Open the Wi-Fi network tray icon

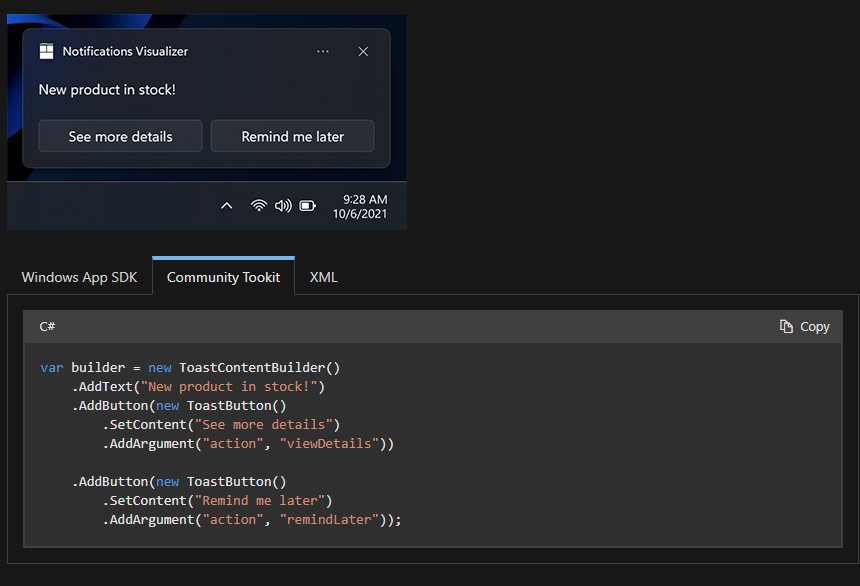click(259, 206)
